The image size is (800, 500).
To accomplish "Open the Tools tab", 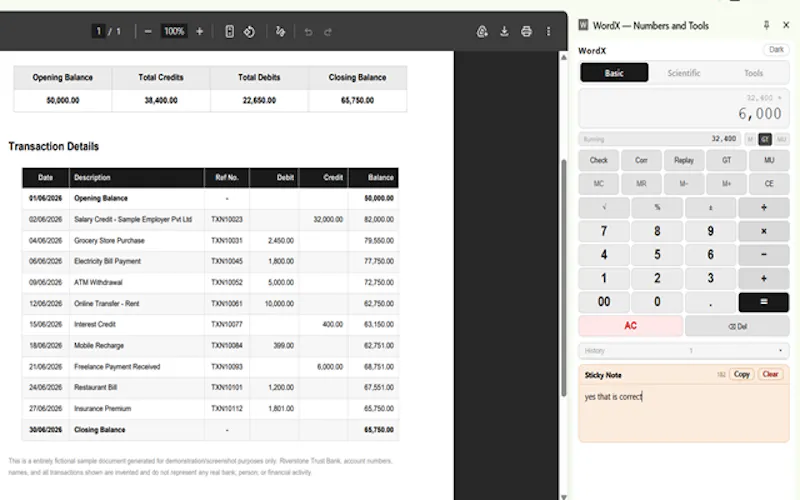I will click(x=753, y=73).
